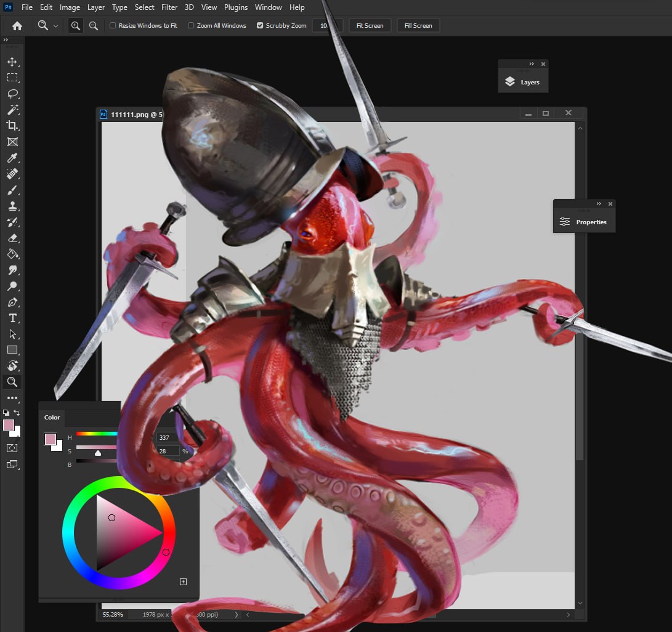Select the Rectangle shape tool
The height and width of the screenshot is (632, 672).
(12, 350)
